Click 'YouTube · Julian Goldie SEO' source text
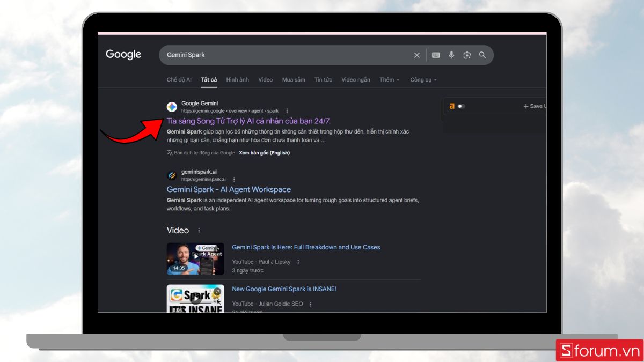 tap(267, 304)
